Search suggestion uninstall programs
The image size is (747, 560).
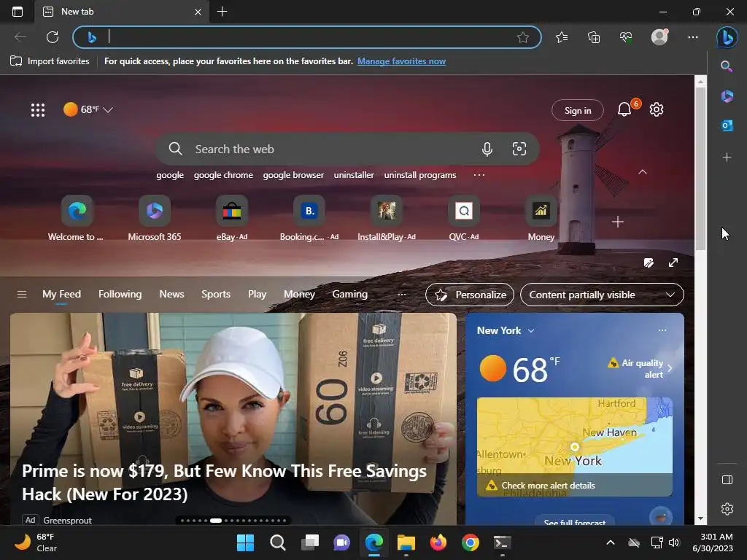point(420,175)
